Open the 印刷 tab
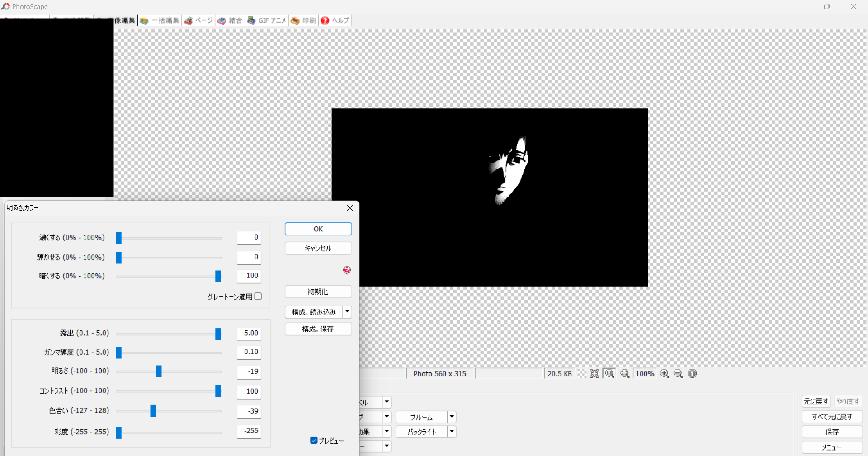The width and height of the screenshot is (868, 456). coord(304,20)
